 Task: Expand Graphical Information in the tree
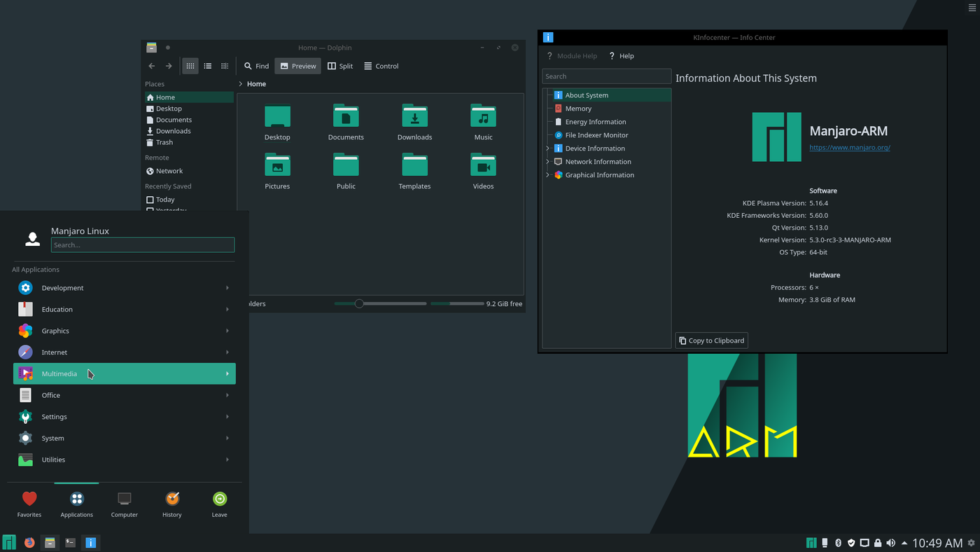pos(547,174)
